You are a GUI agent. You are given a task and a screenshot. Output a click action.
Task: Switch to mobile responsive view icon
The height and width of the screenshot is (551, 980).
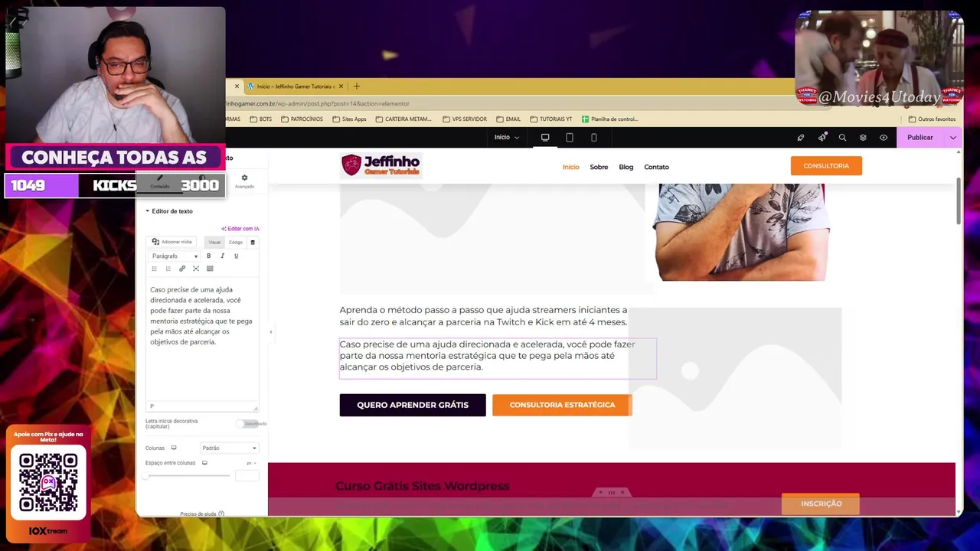(594, 138)
